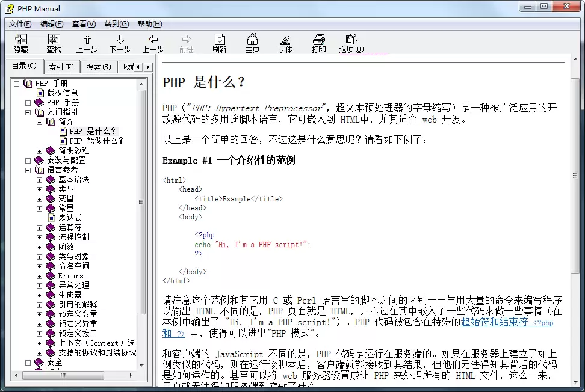Follow the 起始符和结束符 <?php link
Image resolution: width=585 pixels, height=392 pixels.
click(x=507, y=322)
